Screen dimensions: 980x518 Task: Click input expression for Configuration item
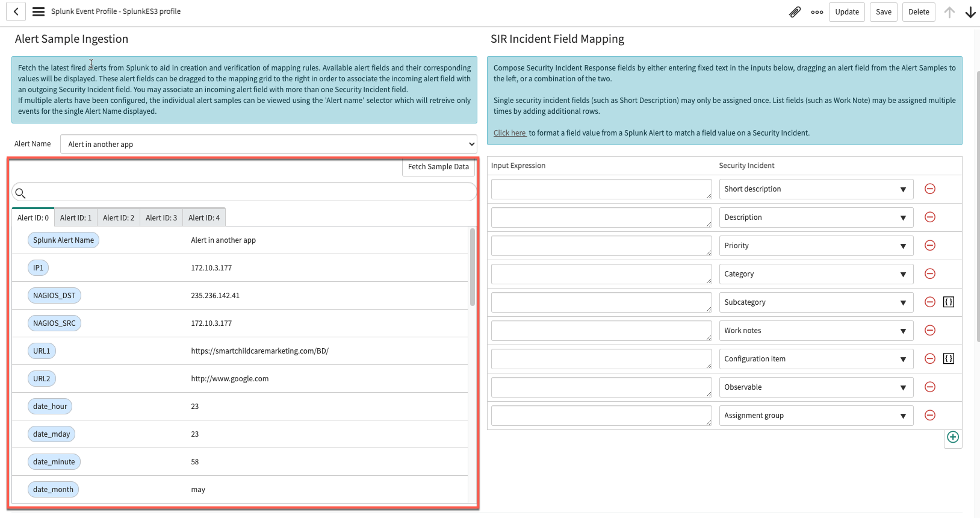pyautogui.click(x=601, y=359)
